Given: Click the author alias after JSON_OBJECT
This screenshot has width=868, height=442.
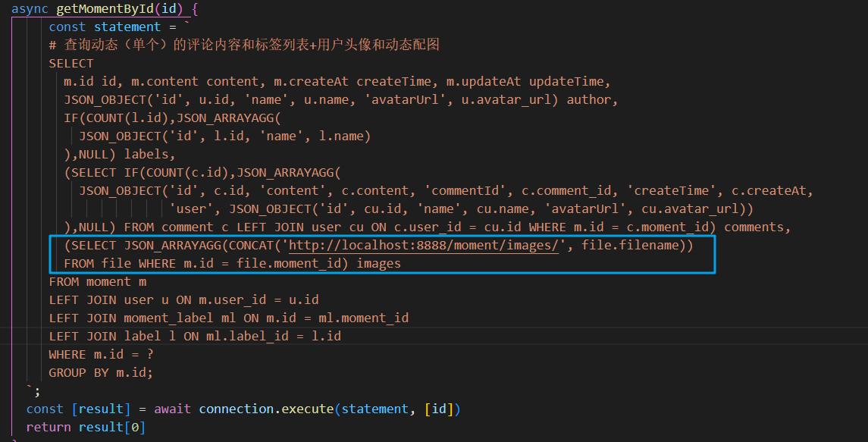Looking at the screenshot, I should coord(588,100).
